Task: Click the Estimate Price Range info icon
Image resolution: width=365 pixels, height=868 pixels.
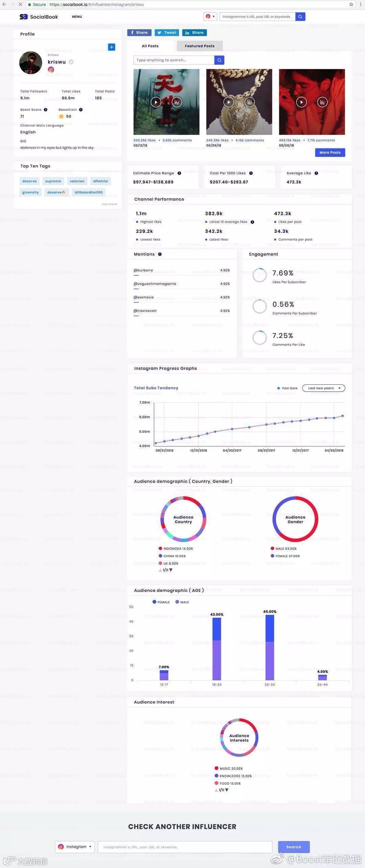Action: pos(179,173)
